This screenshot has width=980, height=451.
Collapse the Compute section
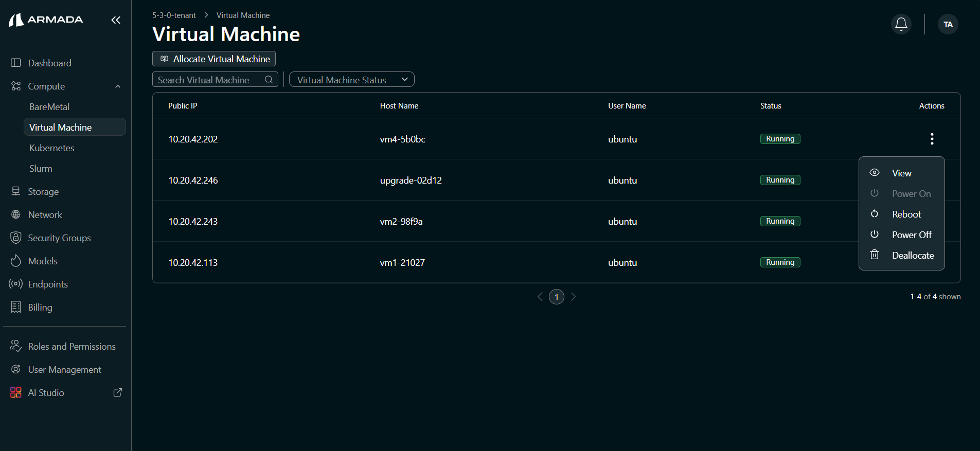tap(118, 86)
